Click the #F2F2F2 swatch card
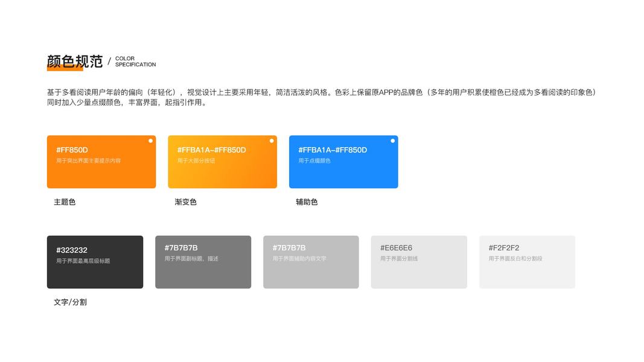Image resolution: width=644 pixels, height=362 pixels. 527,262
